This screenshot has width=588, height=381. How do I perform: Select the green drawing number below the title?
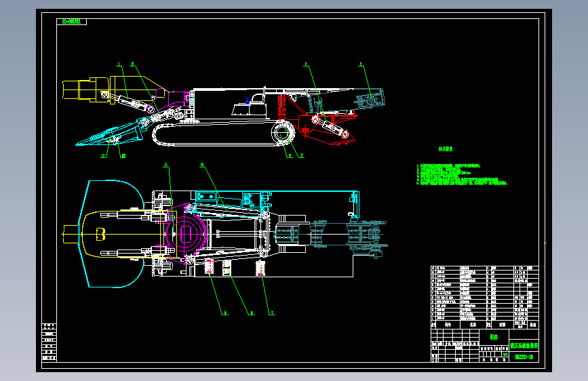coord(524,357)
